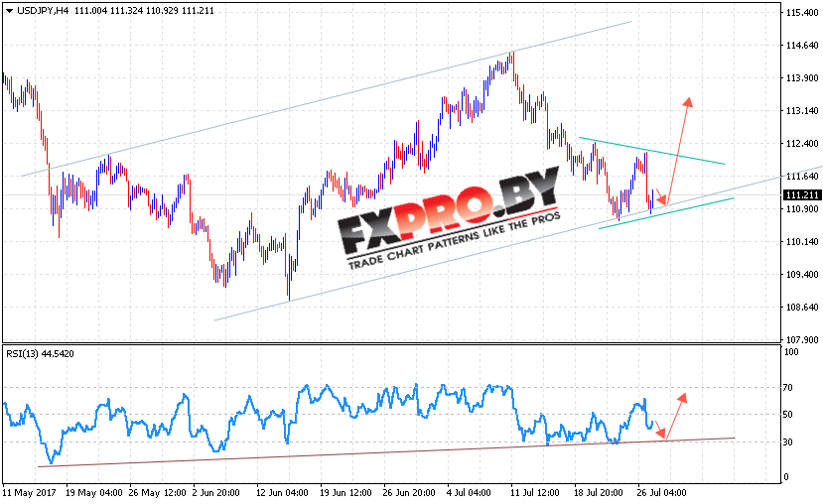Click the RSI scale value 30
823x504 pixels.
[788, 442]
